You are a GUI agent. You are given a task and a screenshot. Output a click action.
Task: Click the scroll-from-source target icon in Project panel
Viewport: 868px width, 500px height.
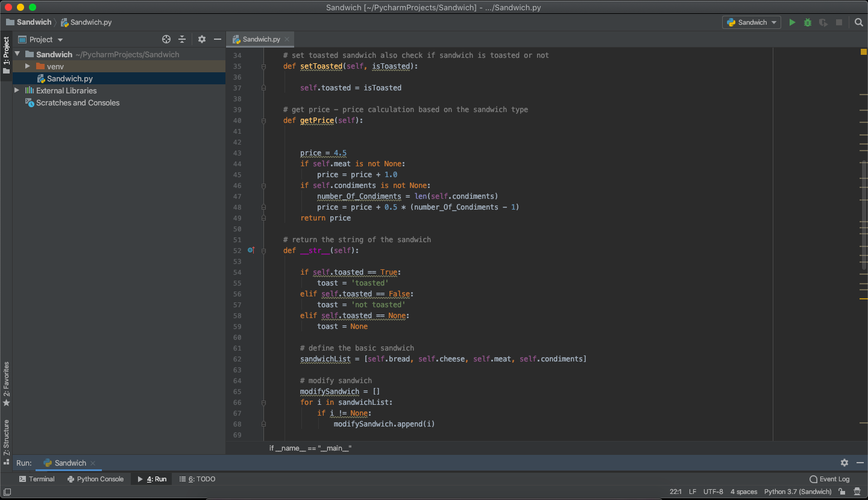(x=166, y=39)
